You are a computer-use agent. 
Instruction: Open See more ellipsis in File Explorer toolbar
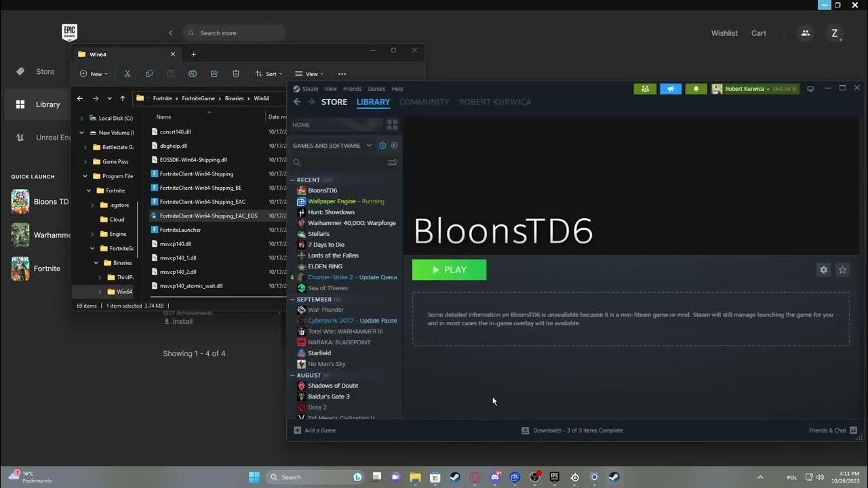tap(342, 74)
